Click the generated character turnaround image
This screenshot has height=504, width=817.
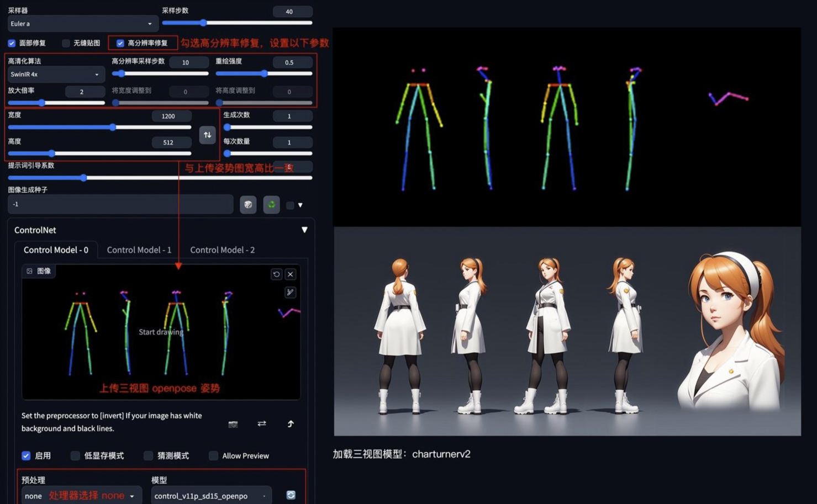tap(567, 331)
